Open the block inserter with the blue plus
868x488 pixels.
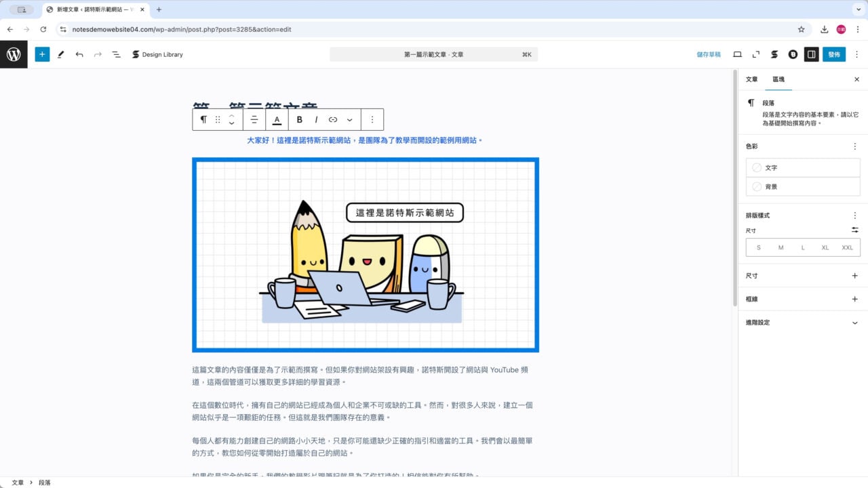[x=42, y=54]
